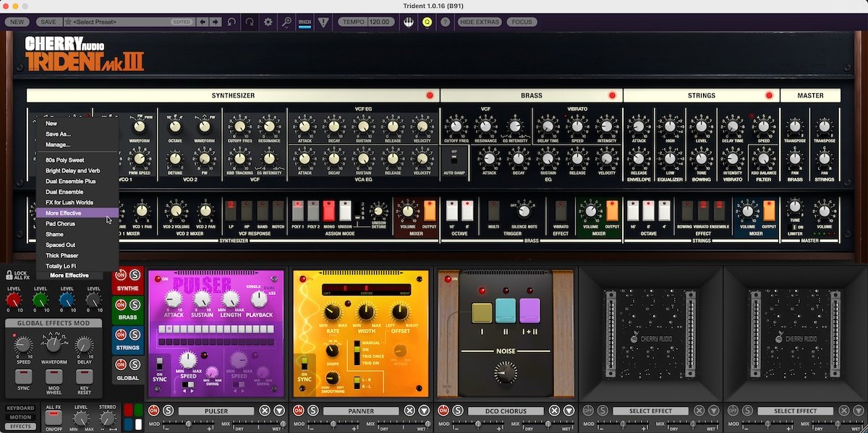Open the Panner slot dropdown arrow

tap(424, 411)
